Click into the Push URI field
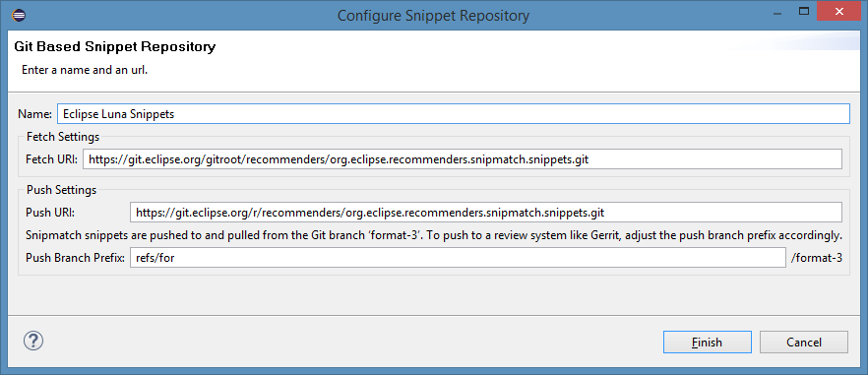868x375 pixels. pos(486,213)
